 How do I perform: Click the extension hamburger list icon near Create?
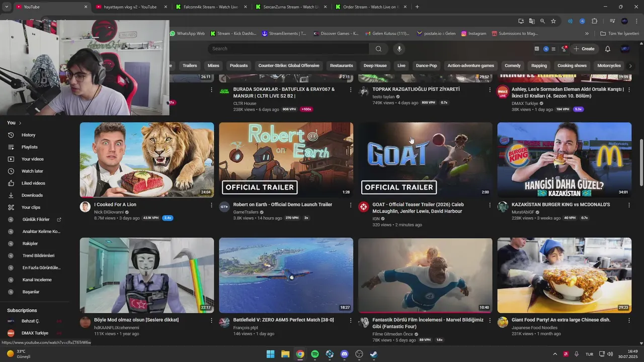(553, 49)
